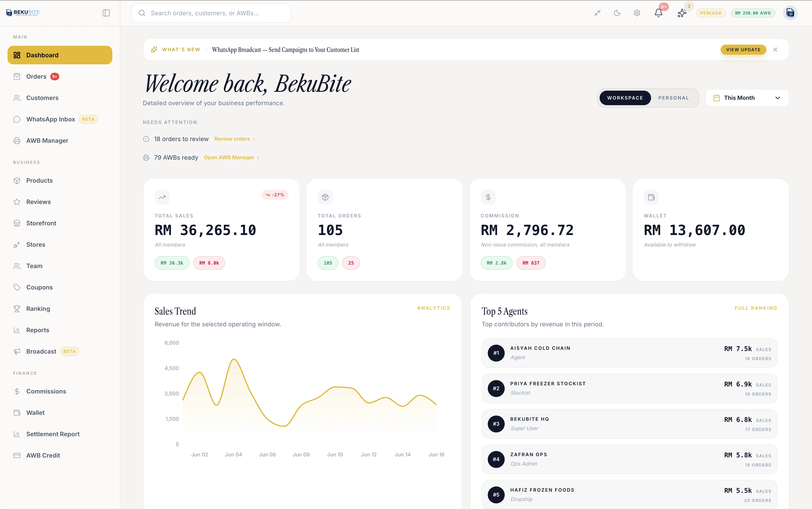Click the exit fullscreen arrows icon

click(x=597, y=13)
